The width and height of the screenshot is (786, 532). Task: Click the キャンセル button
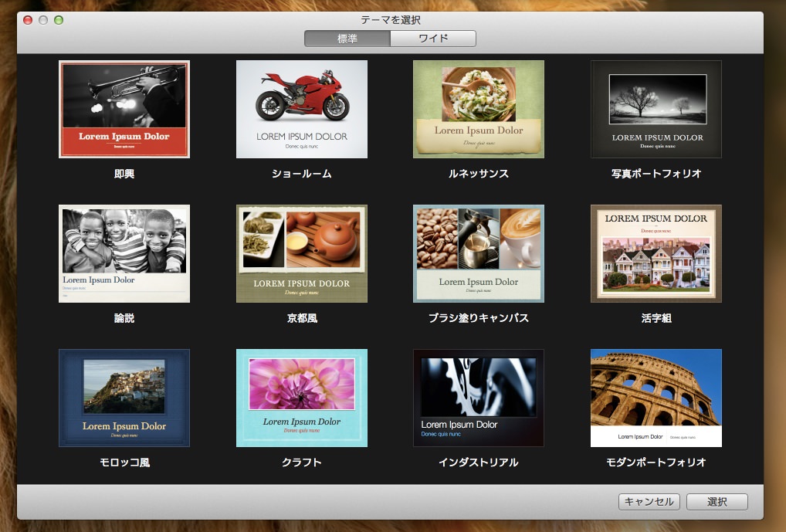pyautogui.click(x=649, y=502)
